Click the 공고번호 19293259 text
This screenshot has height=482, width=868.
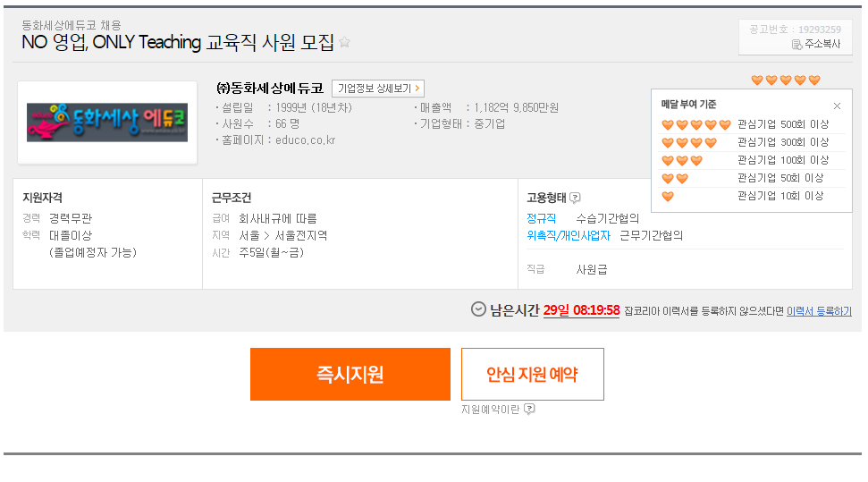pos(795,30)
